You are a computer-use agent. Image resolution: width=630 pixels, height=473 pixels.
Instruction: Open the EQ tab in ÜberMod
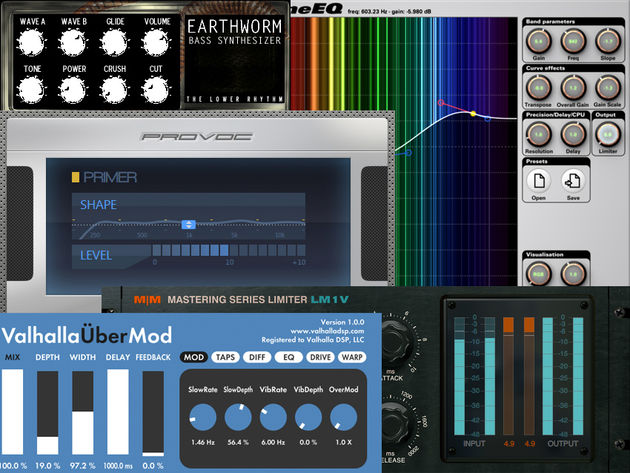coord(288,357)
